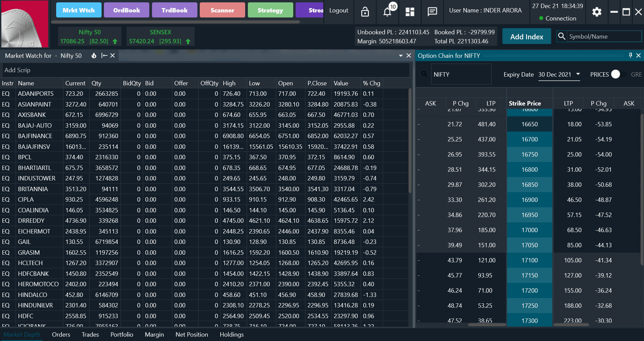Open the settings gear icon
The height and width of the screenshot is (341, 644).
coord(597,12)
